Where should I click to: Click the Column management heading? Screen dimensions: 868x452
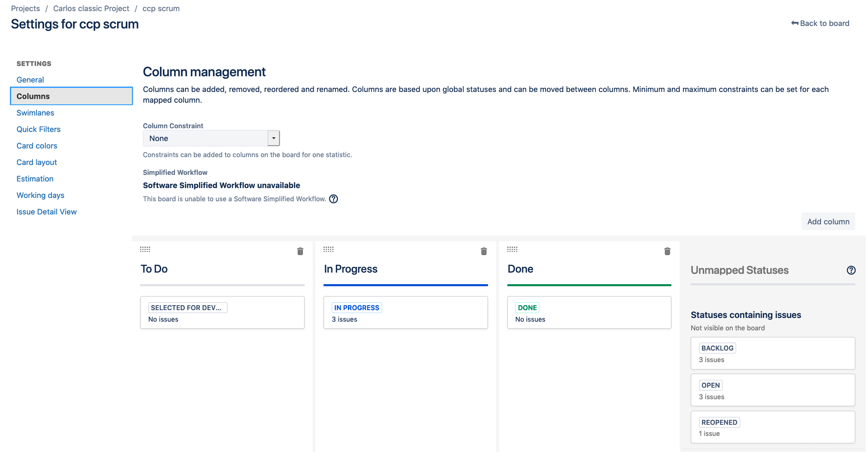204,72
